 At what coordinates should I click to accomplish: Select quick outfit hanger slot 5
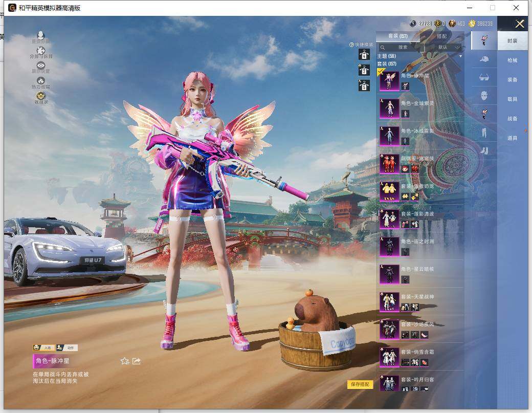pyautogui.click(x=364, y=85)
